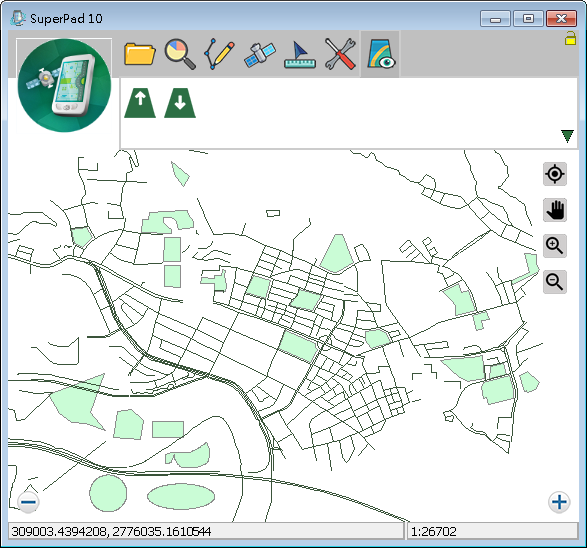The width and height of the screenshot is (587, 548).
Task: Select the zoom in magnifier tool
Action: pos(555,246)
